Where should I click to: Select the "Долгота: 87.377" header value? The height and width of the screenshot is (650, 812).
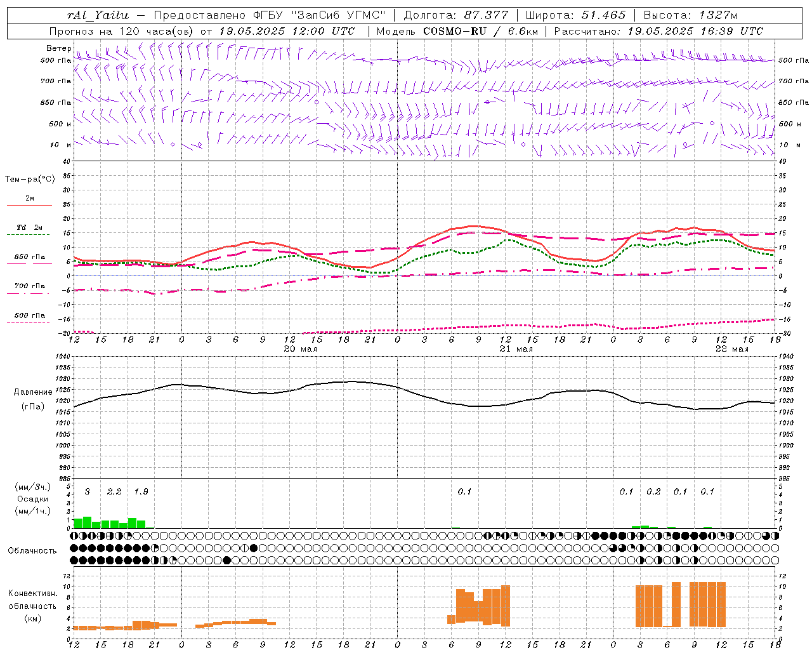tap(455, 15)
